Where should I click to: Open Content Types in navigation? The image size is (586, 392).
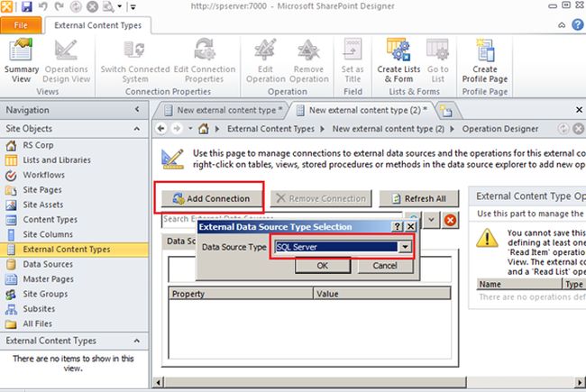[50, 220]
